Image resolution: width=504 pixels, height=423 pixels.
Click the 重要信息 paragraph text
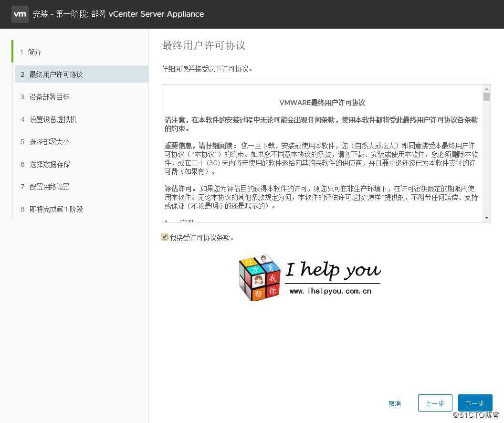321,159
